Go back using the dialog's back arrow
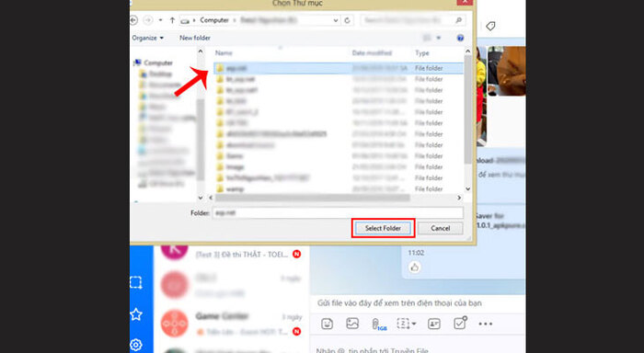Screen dimensions: 644x353 pyautogui.click(x=133, y=20)
